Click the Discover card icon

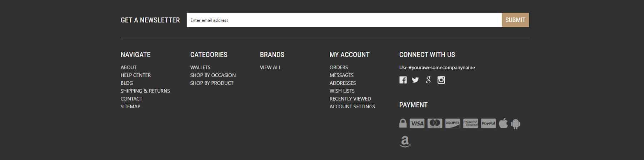pos(453,124)
